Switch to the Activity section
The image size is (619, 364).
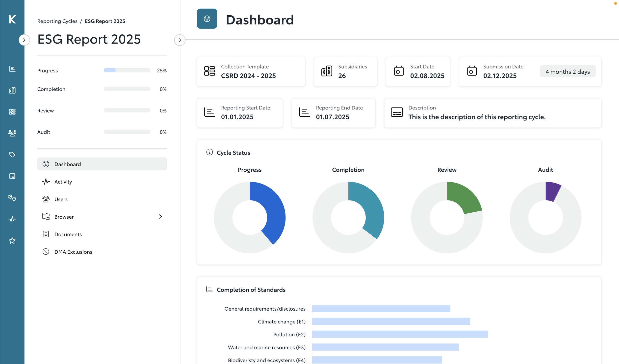click(63, 182)
